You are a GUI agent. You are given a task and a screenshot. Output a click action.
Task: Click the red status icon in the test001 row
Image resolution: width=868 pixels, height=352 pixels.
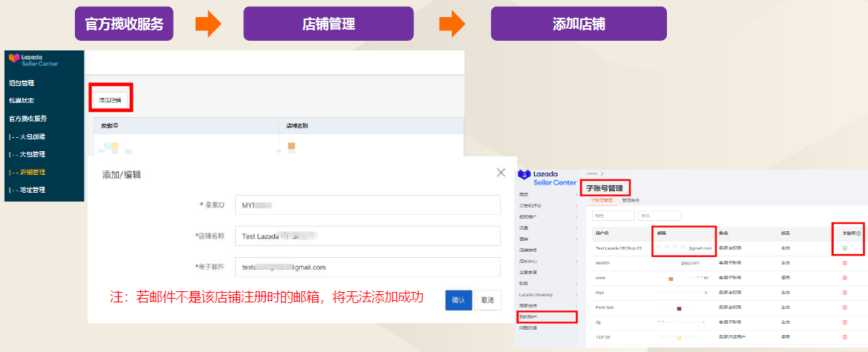tap(845, 263)
